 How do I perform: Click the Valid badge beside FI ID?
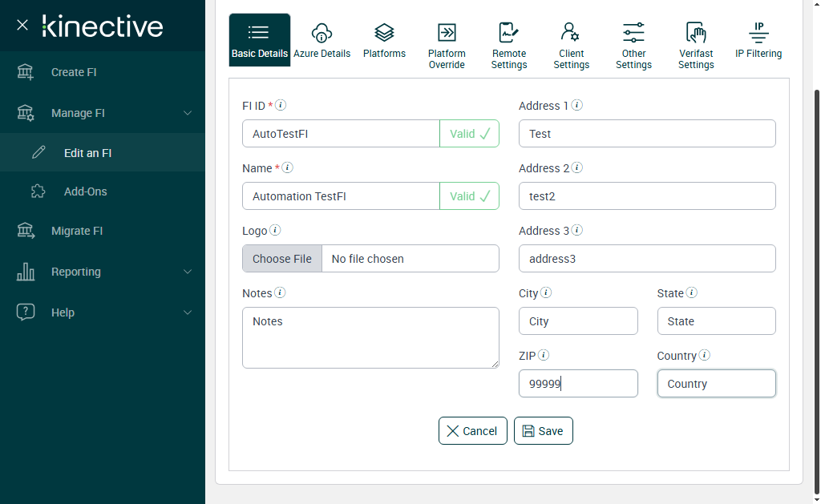pos(470,134)
